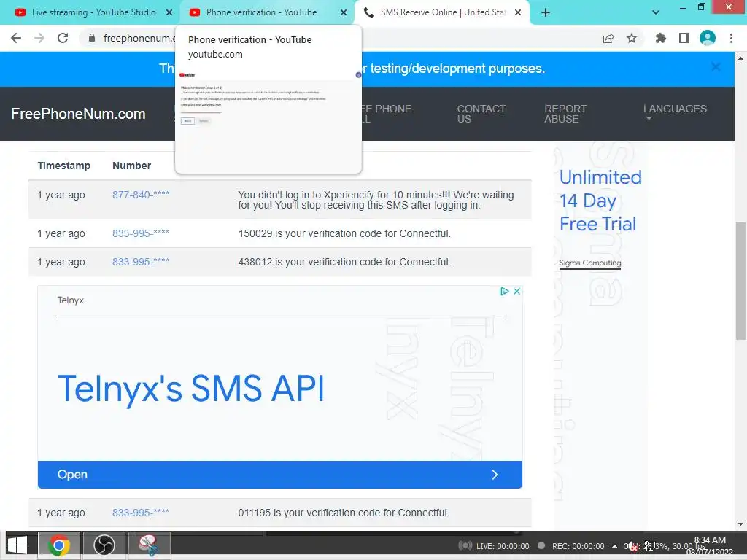The width and height of the screenshot is (747, 560).
Task: Close the Telnyx ad with the X
Action: pos(516,291)
